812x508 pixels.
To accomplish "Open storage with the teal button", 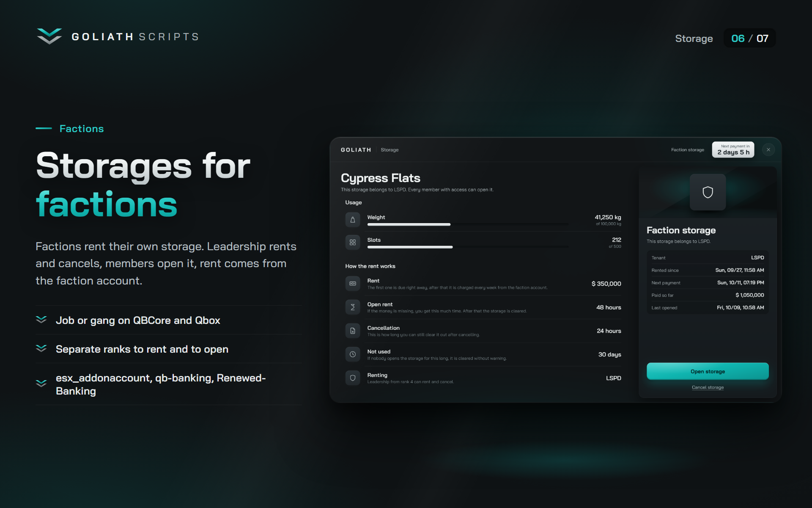I will pyautogui.click(x=708, y=371).
